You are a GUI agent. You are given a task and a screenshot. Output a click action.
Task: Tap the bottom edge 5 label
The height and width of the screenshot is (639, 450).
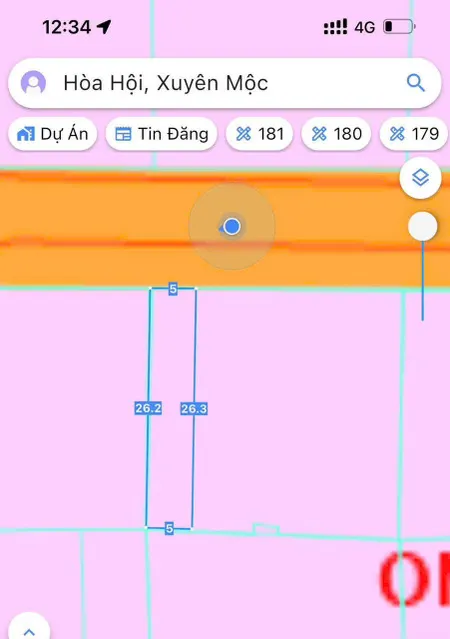click(170, 529)
